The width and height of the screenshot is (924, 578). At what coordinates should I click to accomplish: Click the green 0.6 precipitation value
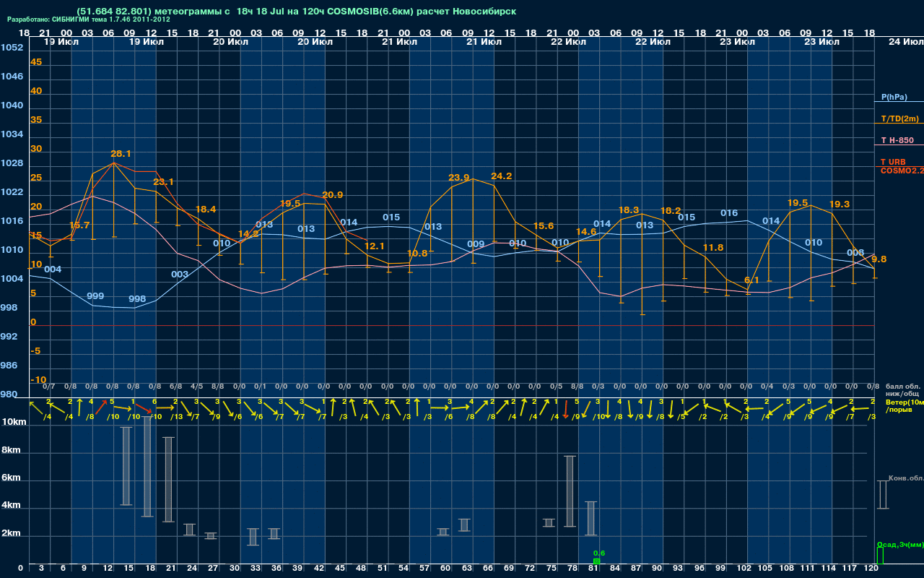tap(599, 553)
